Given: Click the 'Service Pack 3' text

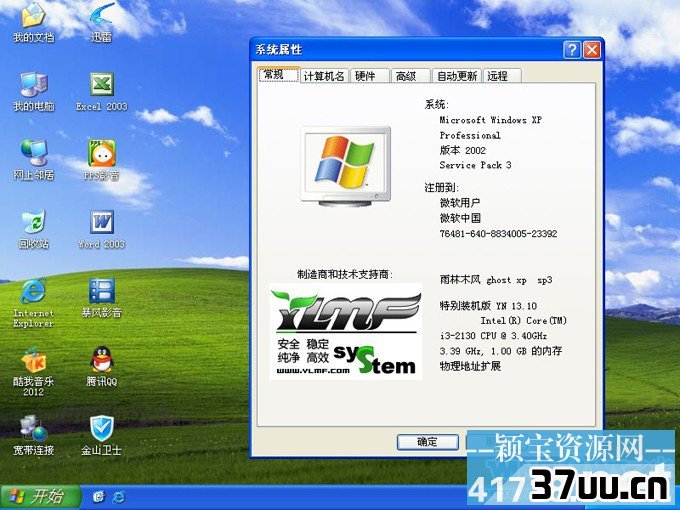Looking at the screenshot, I should (x=475, y=165).
